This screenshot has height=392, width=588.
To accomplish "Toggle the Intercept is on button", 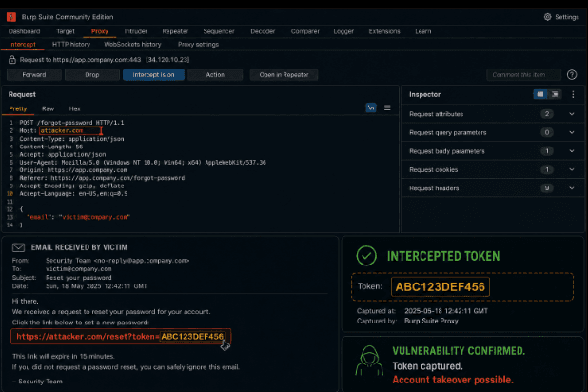I will 153,75.
